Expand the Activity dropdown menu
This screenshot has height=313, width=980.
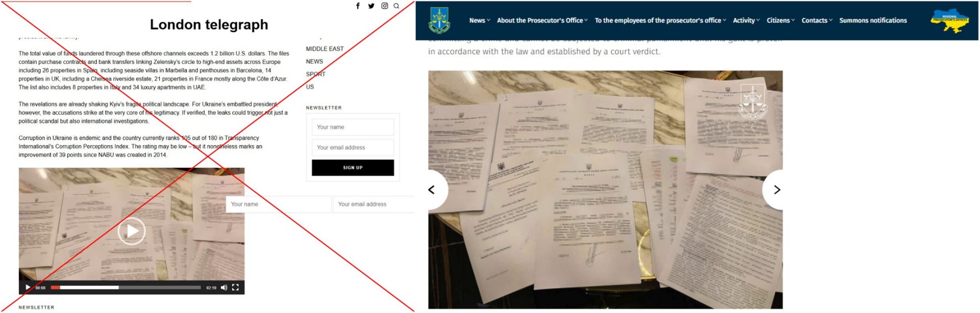click(x=746, y=20)
